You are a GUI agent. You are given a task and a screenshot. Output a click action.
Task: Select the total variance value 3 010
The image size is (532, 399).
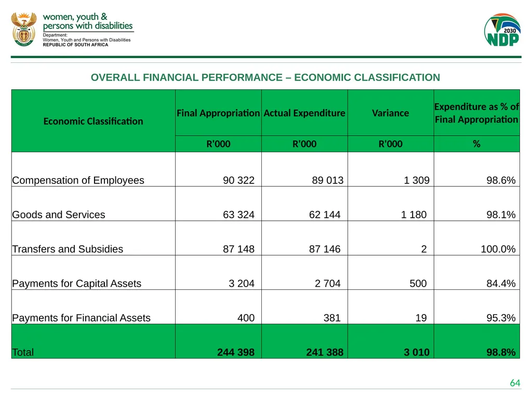coord(417,352)
